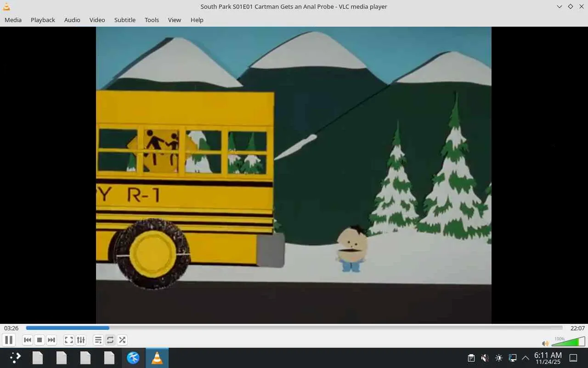Toggle total duration display 22:07

coord(577,328)
